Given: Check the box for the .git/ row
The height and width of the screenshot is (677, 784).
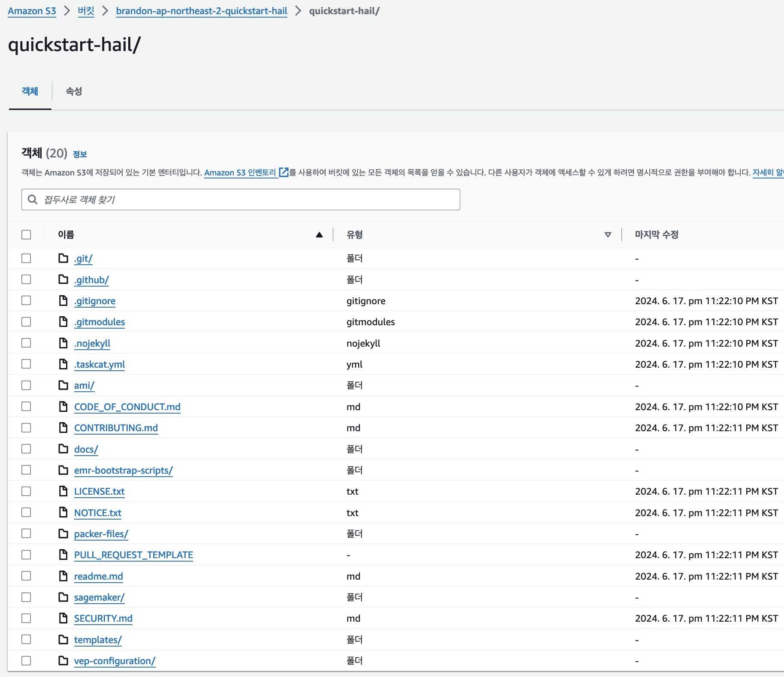Looking at the screenshot, I should [x=26, y=258].
